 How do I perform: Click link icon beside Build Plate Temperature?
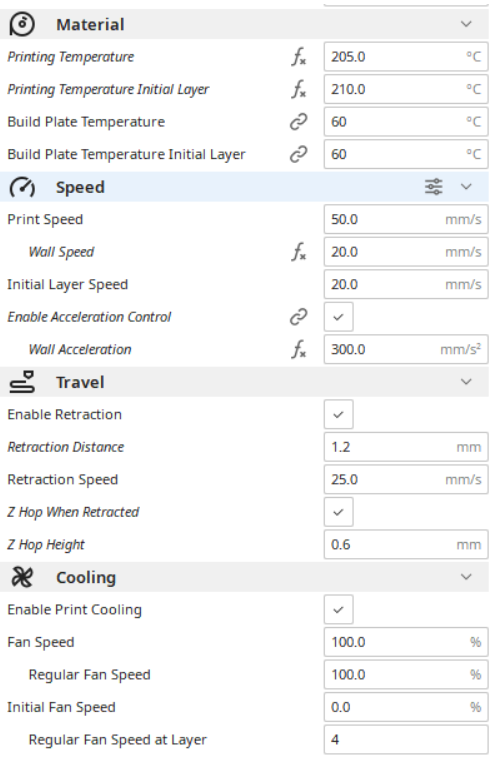[x=299, y=122]
